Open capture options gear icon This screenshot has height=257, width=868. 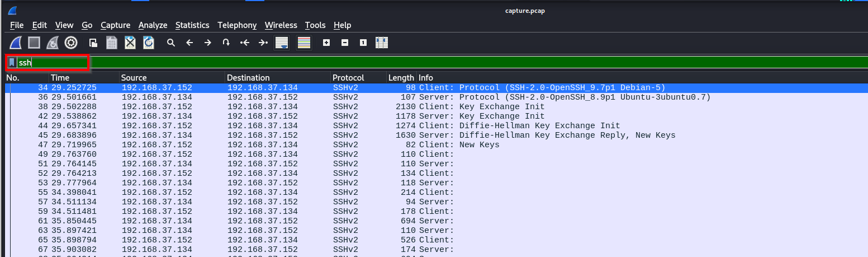71,43
